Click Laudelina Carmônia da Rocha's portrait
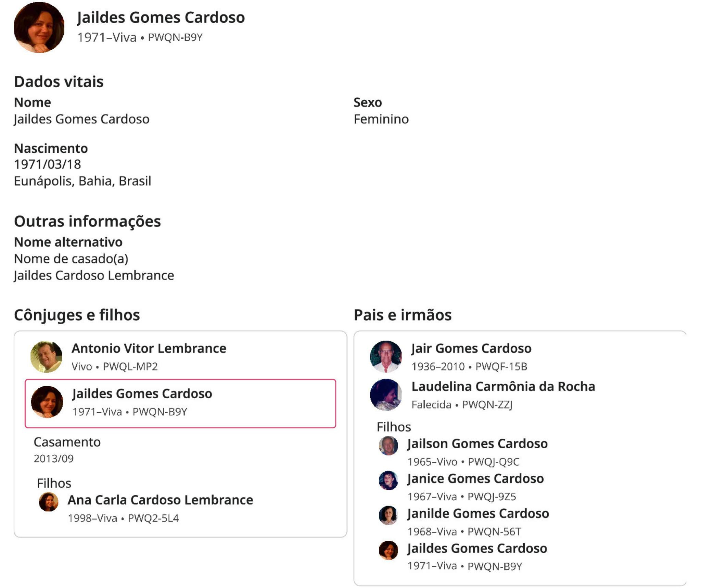The width and height of the screenshot is (701, 588). [x=386, y=395]
